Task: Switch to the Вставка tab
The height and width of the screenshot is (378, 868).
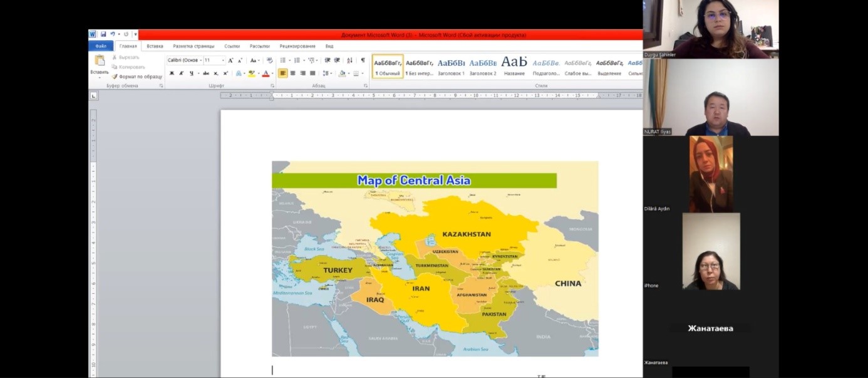Action: [155, 46]
